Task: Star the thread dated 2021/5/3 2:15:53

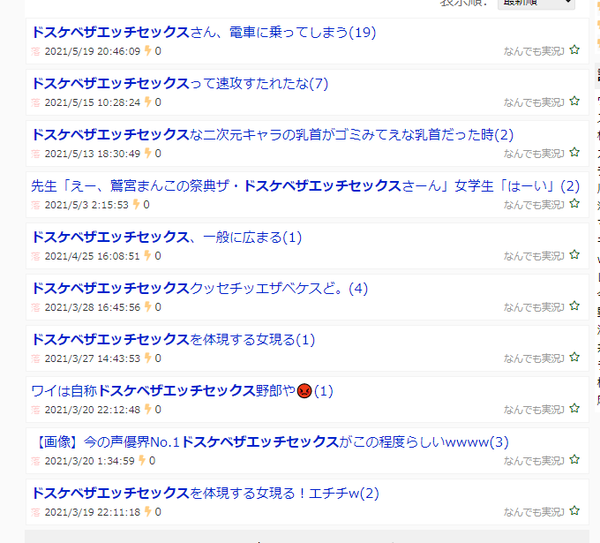Action: (x=574, y=204)
